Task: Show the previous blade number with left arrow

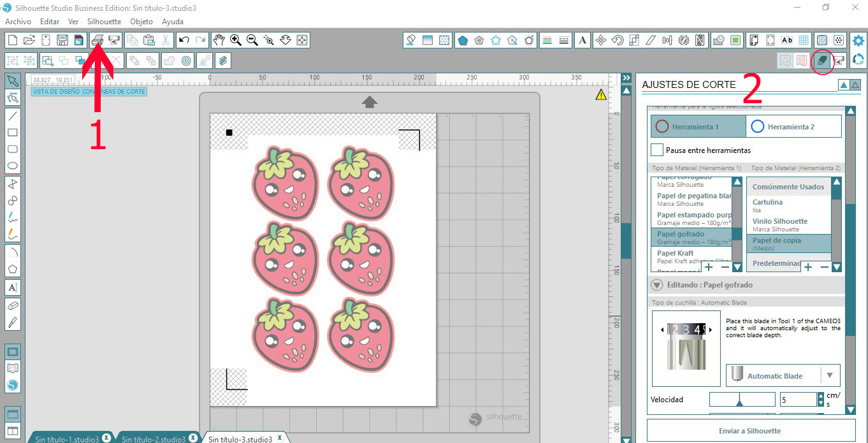Action: tap(663, 330)
